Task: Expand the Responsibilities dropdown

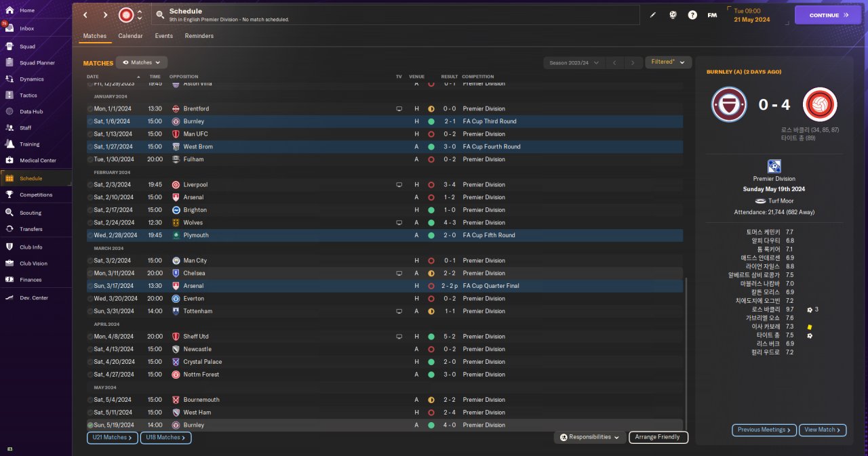Action: pos(589,437)
